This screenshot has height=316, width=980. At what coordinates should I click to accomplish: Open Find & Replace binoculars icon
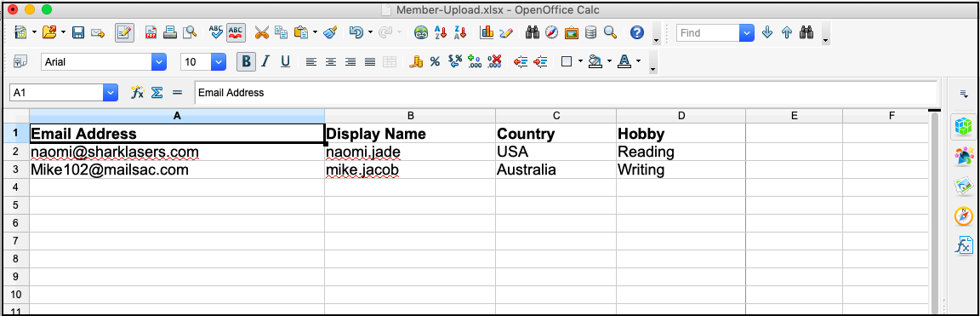(533, 32)
